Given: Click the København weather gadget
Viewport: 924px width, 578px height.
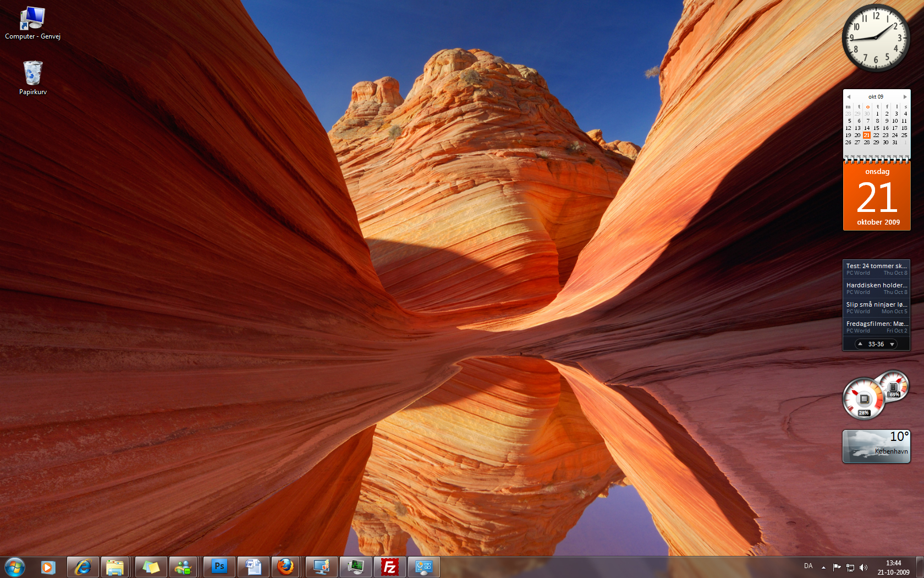Looking at the screenshot, I should [876, 446].
